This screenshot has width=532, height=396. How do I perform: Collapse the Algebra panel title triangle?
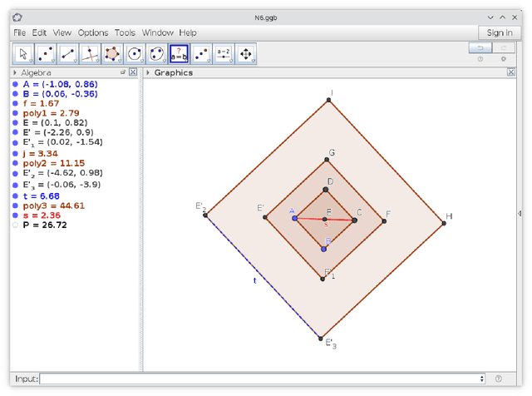(15, 73)
